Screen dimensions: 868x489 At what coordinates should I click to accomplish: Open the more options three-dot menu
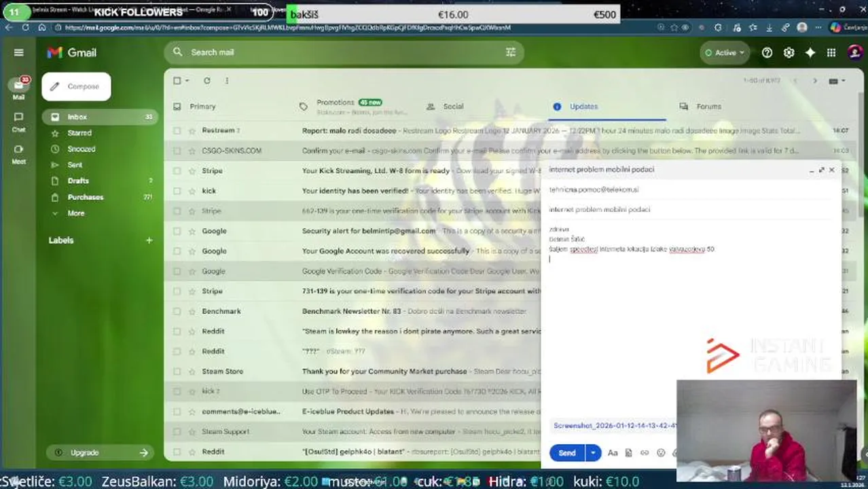tap(227, 80)
